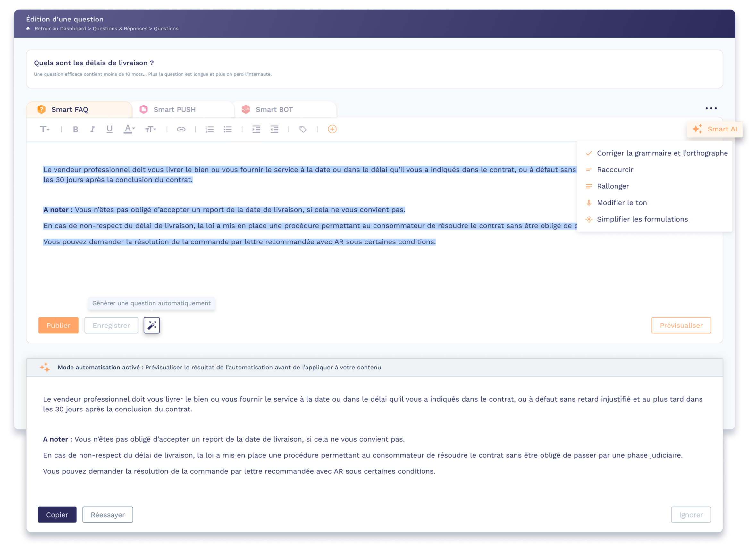This screenshot has height=550, width=756.
Task: Insert a hyperlink via link icon
Action: (181, 129)
